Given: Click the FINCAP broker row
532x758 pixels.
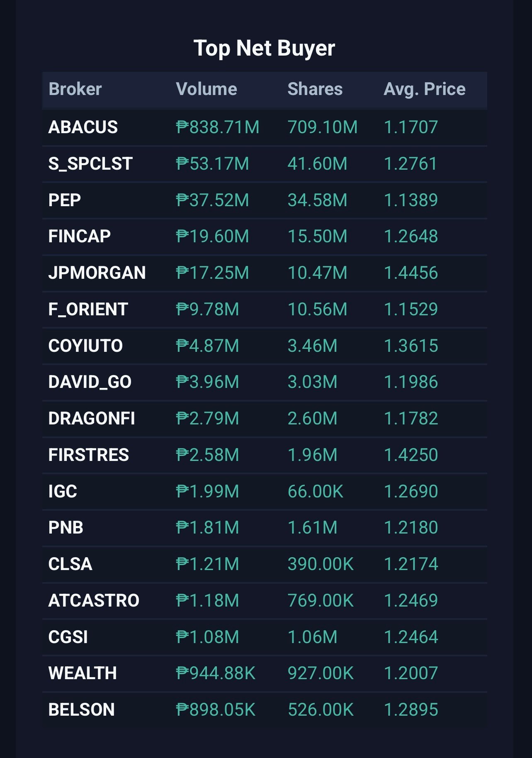Looking at the screenshot, I should (265, 236).
